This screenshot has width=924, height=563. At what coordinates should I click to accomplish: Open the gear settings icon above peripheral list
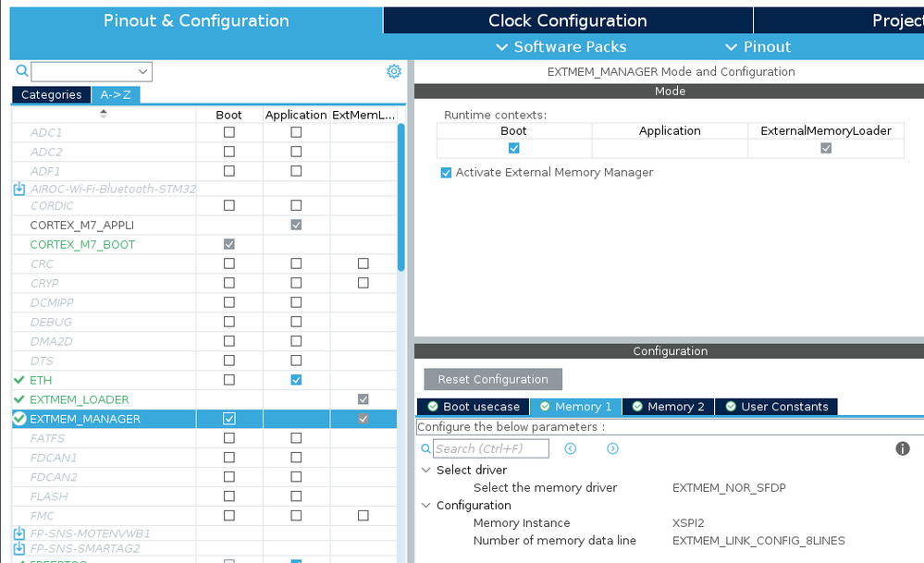394,71
